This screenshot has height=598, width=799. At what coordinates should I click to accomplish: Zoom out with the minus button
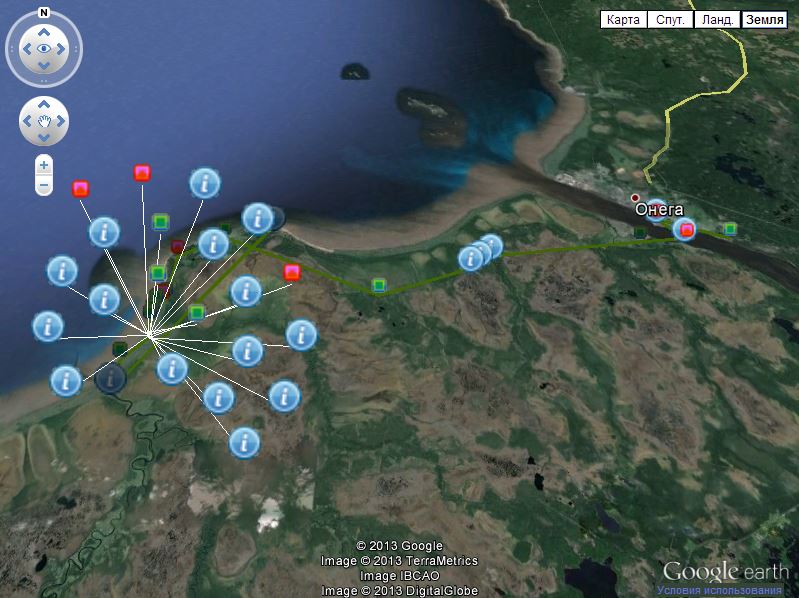[44, 186]
